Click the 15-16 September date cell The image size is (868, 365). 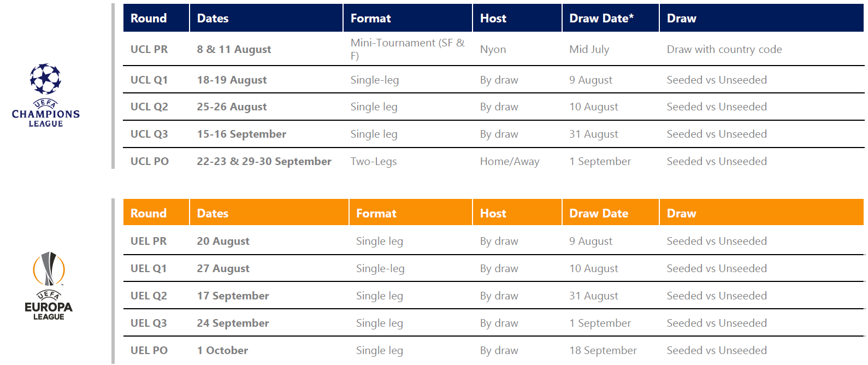(x=241, y=134)
